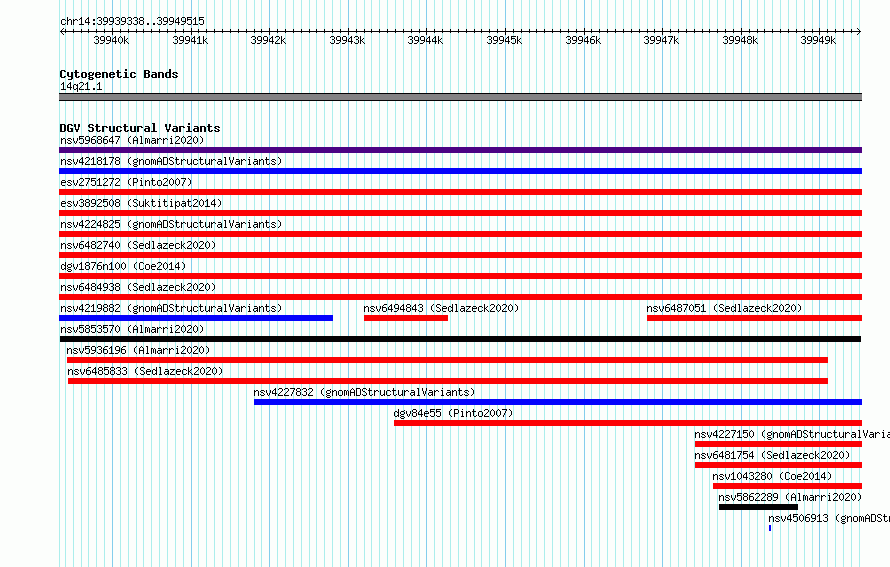Viewport: 890px width, 567px height.
Task: Click nsv4224825 (gnomADStructuralVariants) label
Action: pos(171,224)
